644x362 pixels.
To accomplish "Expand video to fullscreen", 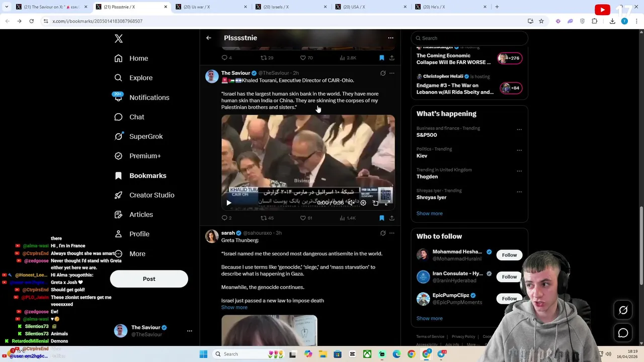I will click(387, 203).
